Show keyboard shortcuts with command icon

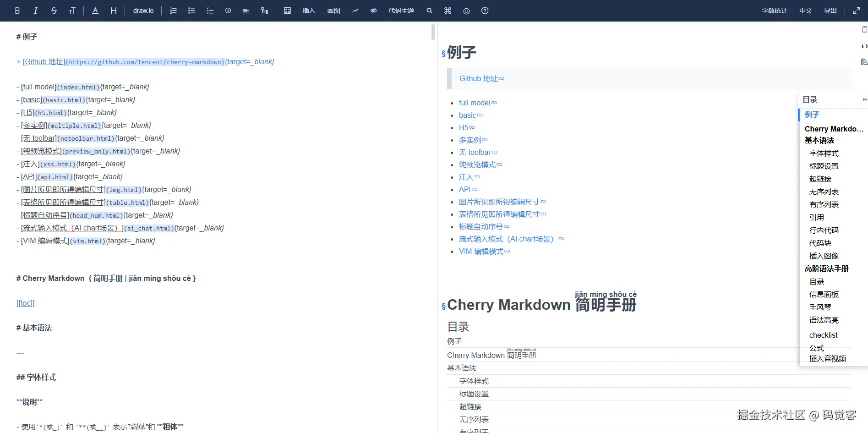[448, 11]
